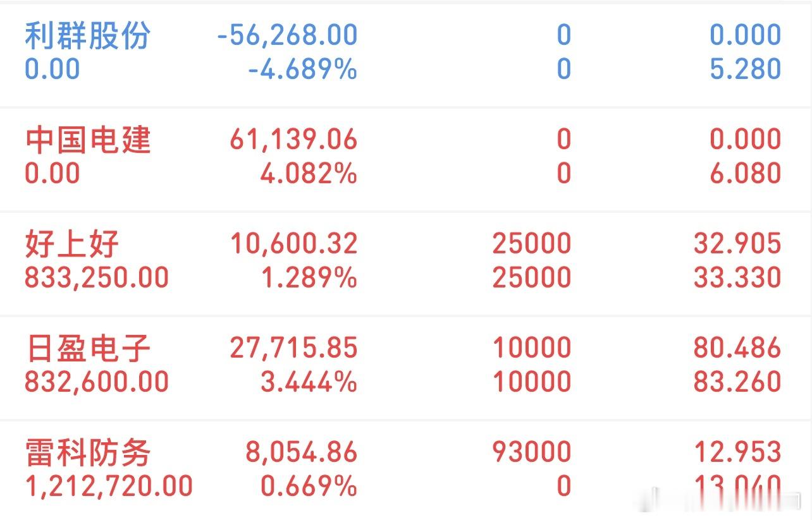812x520 pixels.
Task: Click the 61,139.06 profit figure
Action: 291,140
